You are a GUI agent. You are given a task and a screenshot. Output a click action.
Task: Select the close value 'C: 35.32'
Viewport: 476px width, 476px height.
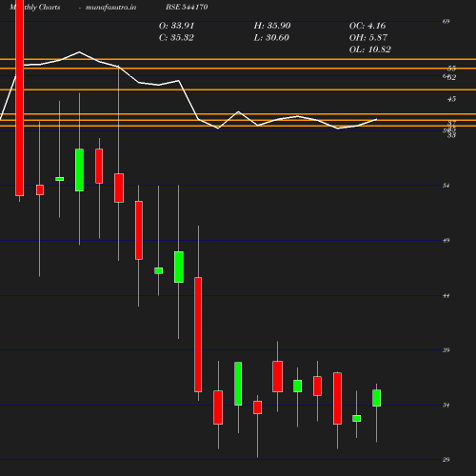[176, 38]
